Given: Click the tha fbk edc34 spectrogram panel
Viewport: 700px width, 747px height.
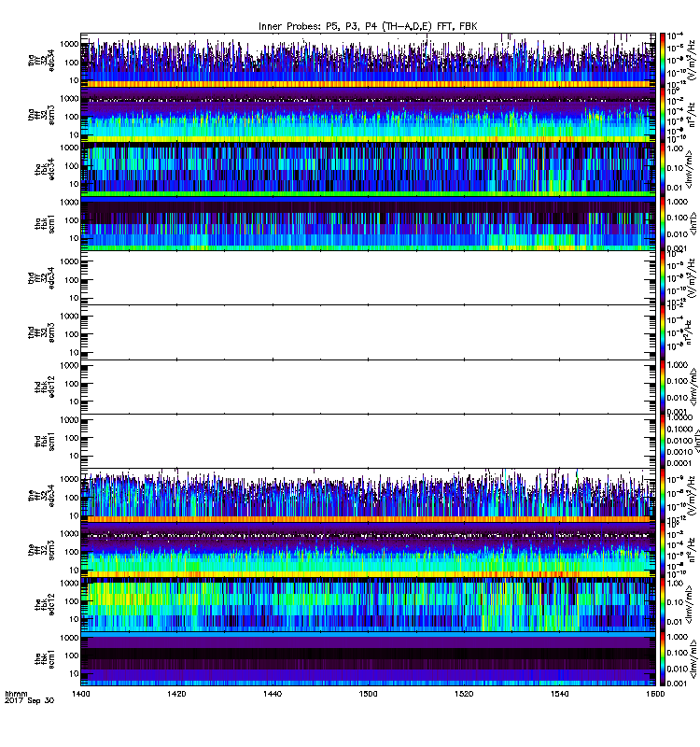Looking at the screenshot, I should point(368,169).
